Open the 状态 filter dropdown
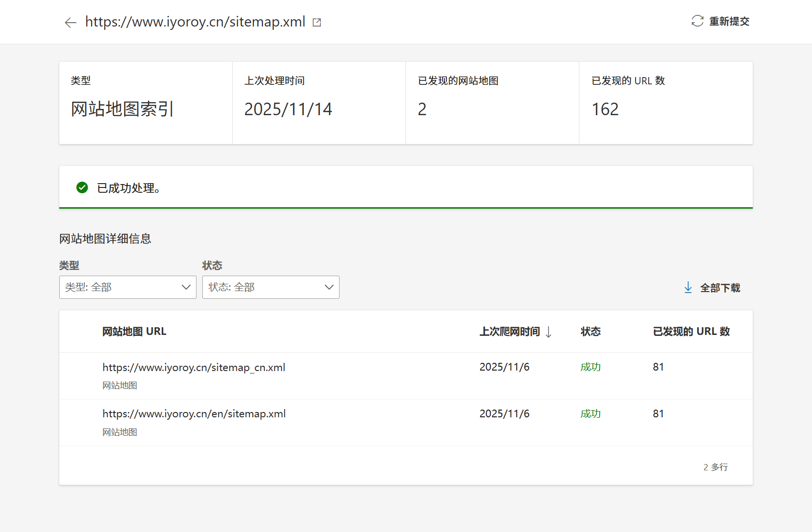The height and width of the screenshot is (532, 812). pyautogui.click(x=270, y=287)
